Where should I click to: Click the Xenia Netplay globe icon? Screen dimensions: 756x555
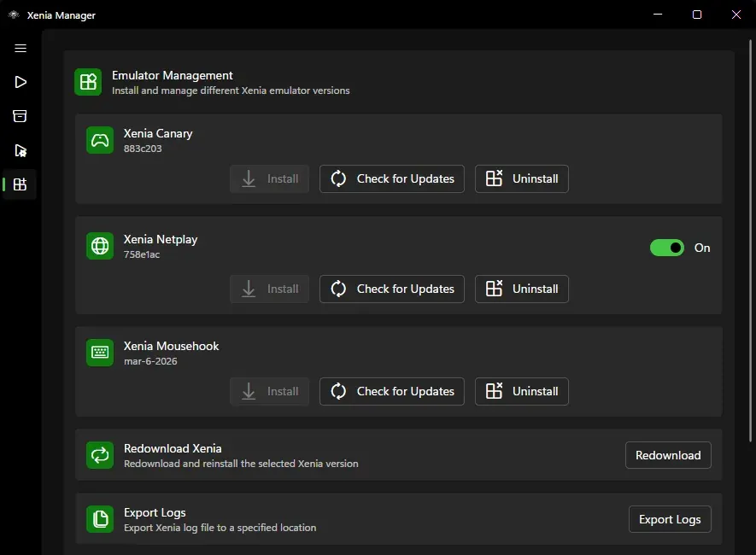coord(100,246)
